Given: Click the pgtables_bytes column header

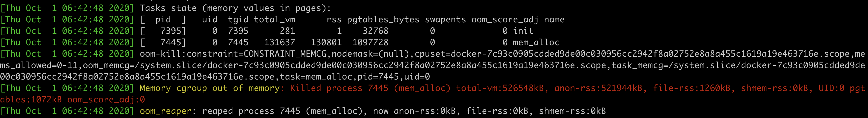Looking at the screenshot, I should [383, 19].
